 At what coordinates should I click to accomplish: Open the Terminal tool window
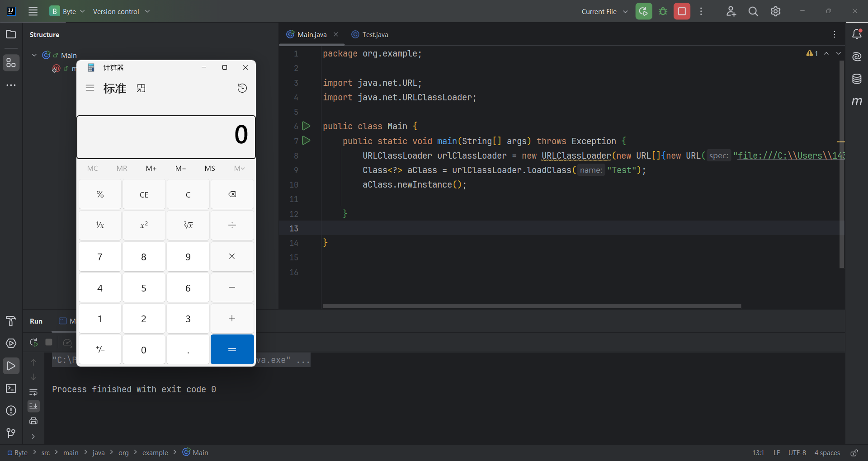(11, 389)
